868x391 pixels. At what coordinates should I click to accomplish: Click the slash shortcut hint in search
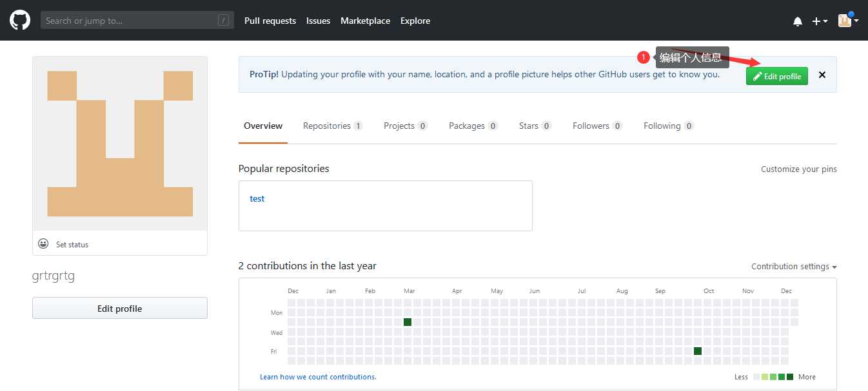pyautogui.click(x=223, y=21)
